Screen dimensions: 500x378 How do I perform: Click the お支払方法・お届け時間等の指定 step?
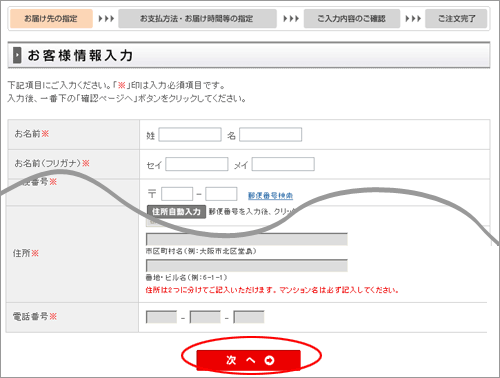(x=197, y=18)
